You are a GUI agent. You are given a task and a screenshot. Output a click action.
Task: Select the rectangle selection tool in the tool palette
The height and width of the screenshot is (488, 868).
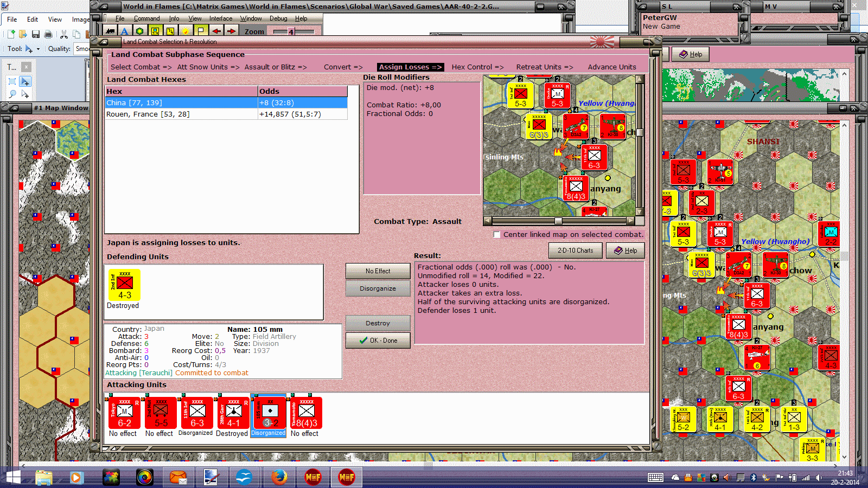coord(12,81)
